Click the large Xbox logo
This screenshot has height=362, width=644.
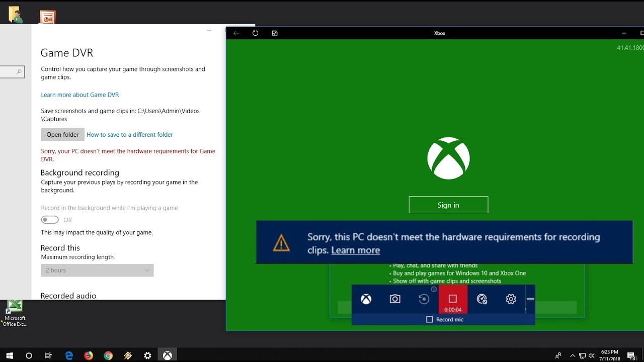click(448, 158)
